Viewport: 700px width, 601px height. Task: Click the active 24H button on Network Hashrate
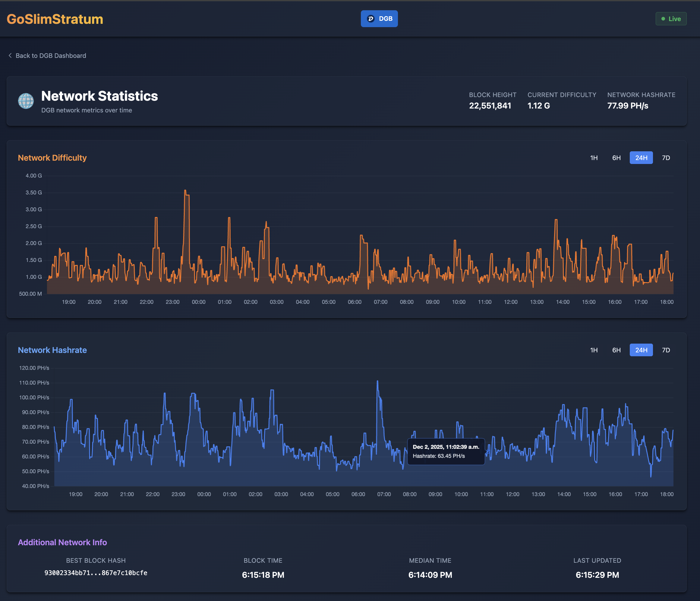point(641,350)
